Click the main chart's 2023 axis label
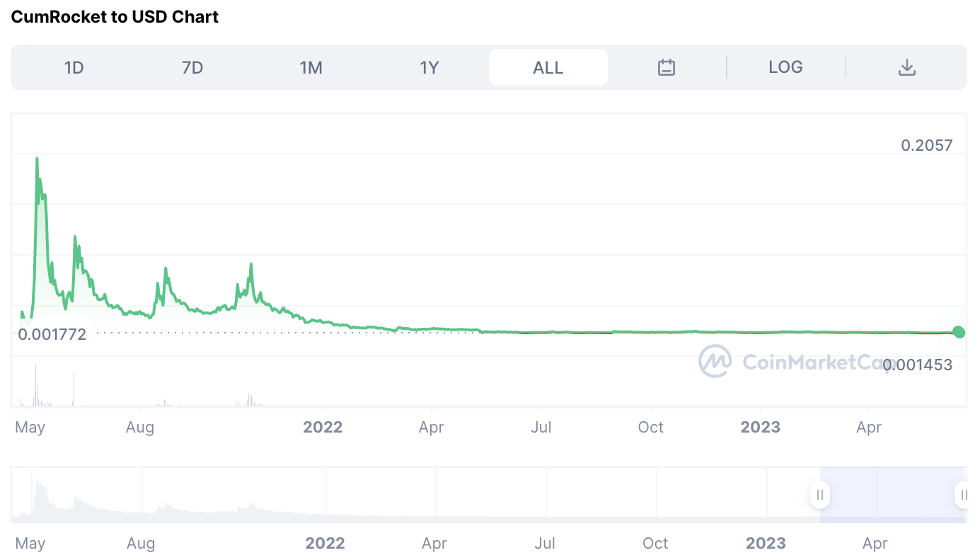This screenshot has width=980, height=560. click(760, 428)
